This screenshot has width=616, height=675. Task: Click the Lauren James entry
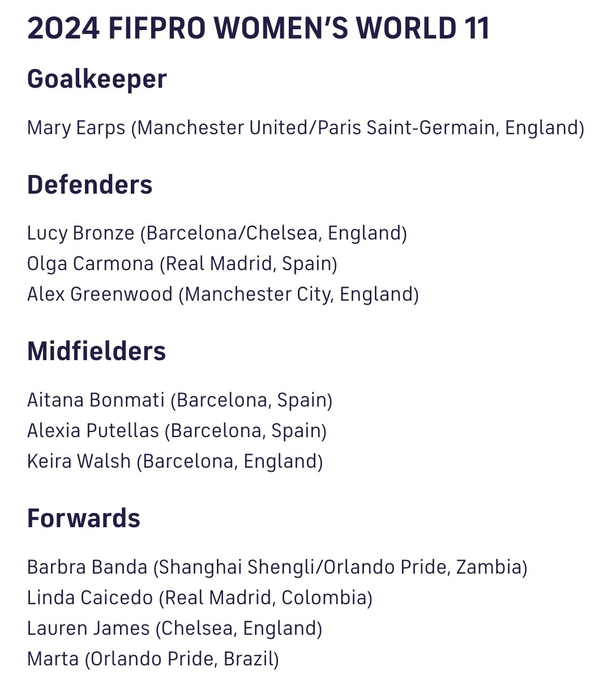174,628
